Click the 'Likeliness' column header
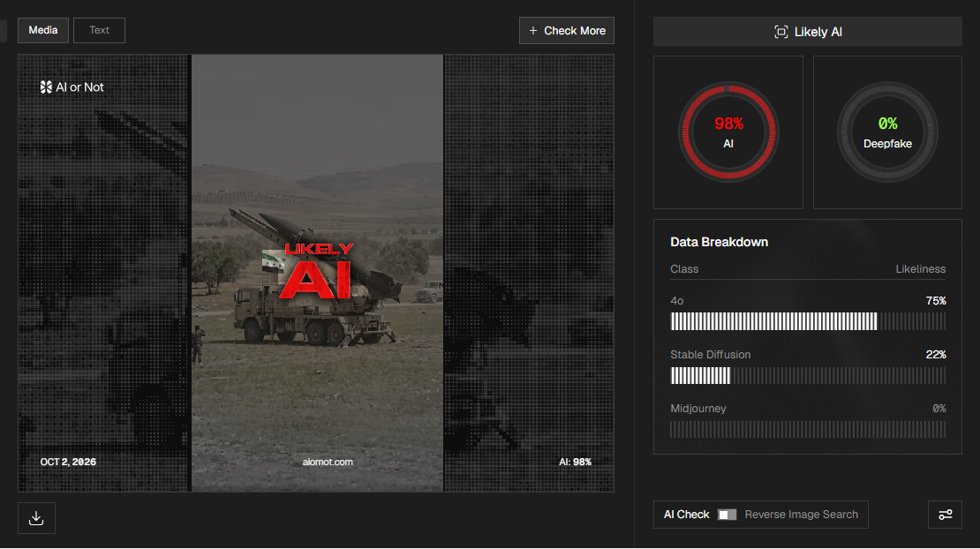This screenshot has height=549, width=980. point(921,269)
